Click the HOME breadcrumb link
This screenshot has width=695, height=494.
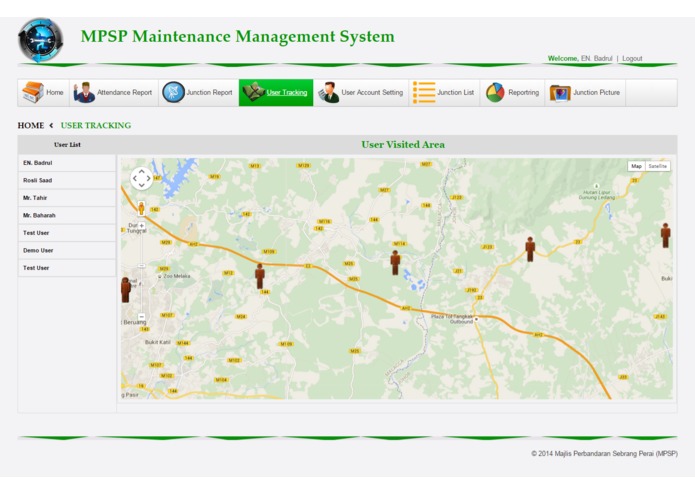[31, 125]
